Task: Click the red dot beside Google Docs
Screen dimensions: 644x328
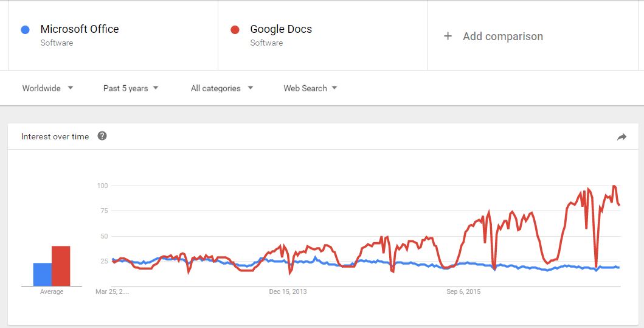Action: [x=235, y=29]
